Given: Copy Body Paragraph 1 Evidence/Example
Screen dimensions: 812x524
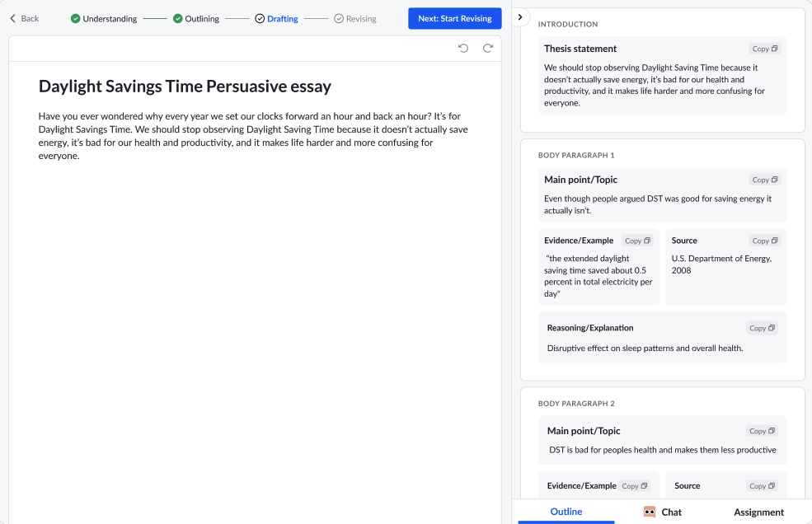Looking at the screenshot, I should coord(637,241).
